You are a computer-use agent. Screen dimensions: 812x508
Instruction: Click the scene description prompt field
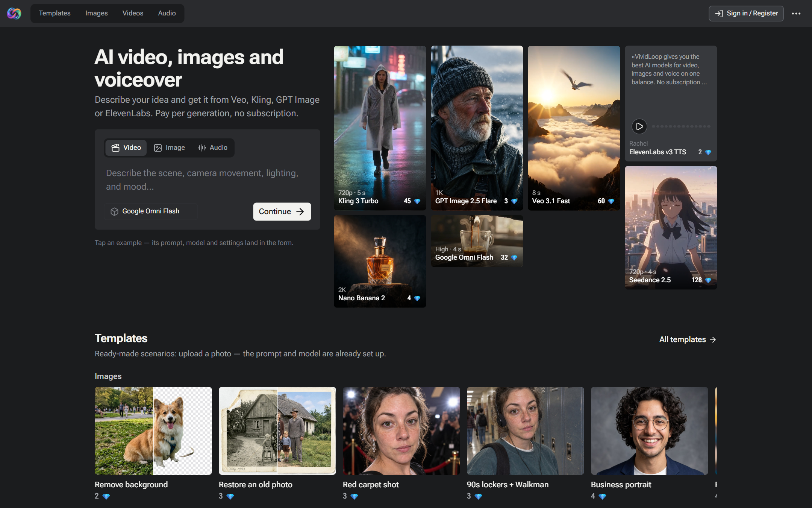coord(208,180)
